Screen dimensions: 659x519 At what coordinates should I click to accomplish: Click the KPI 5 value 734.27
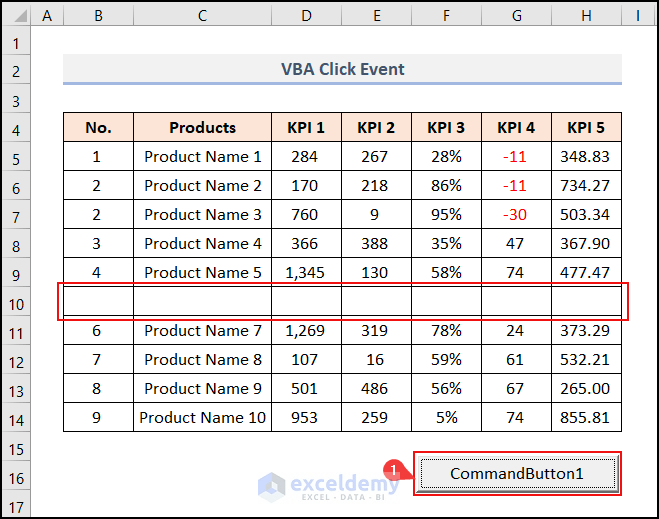(586, 185)
